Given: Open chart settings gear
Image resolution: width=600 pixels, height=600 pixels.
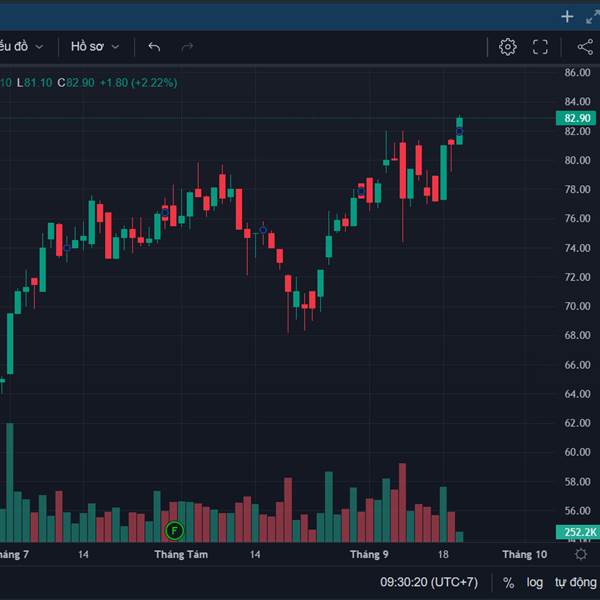Looking at the screenshot, I should [508, 47].
